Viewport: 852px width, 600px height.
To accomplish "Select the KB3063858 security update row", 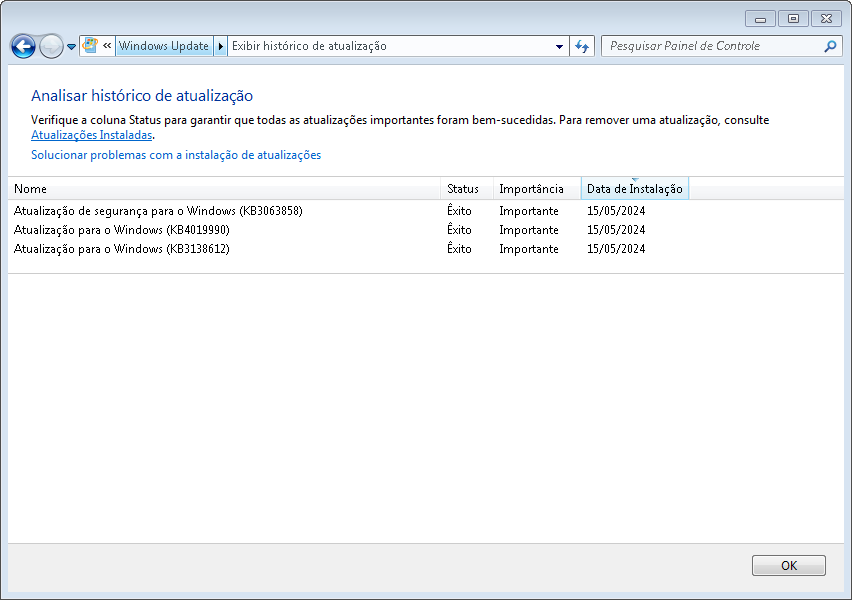I will pyautogui.click(x=158, y=211).
